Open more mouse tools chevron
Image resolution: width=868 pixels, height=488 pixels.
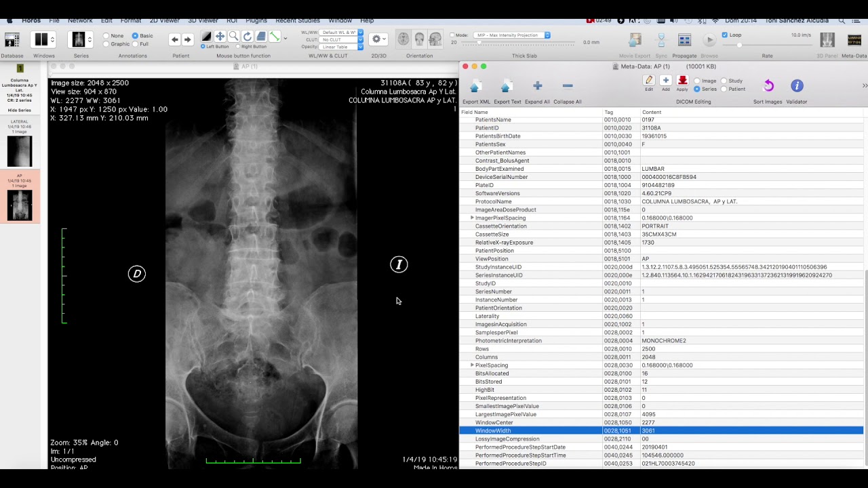285,38
